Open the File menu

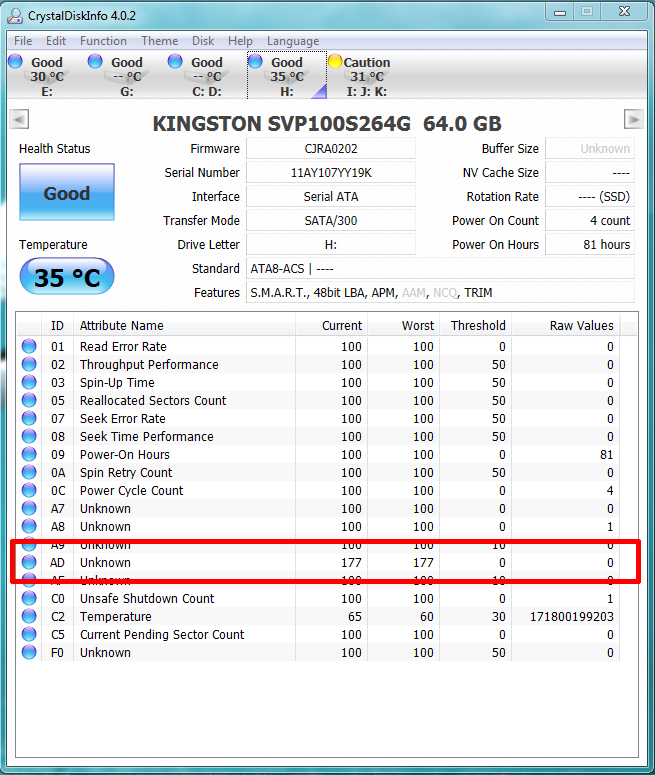(23, 41)
